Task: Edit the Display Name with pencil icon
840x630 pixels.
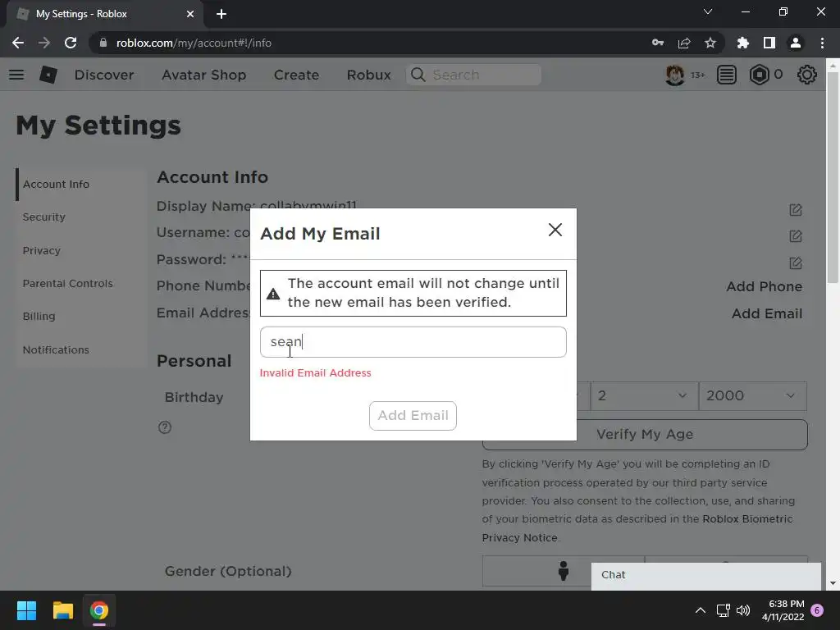Action: coord(796,210)
